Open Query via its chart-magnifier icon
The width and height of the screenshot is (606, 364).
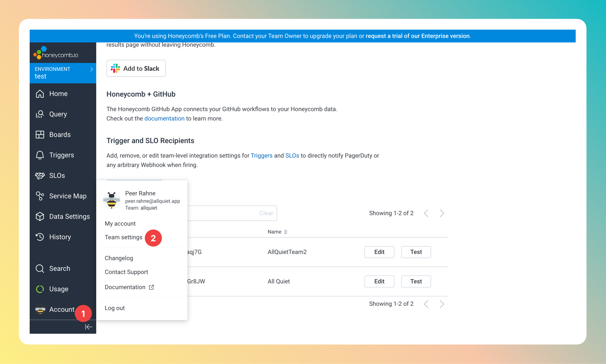coord(40,114)
